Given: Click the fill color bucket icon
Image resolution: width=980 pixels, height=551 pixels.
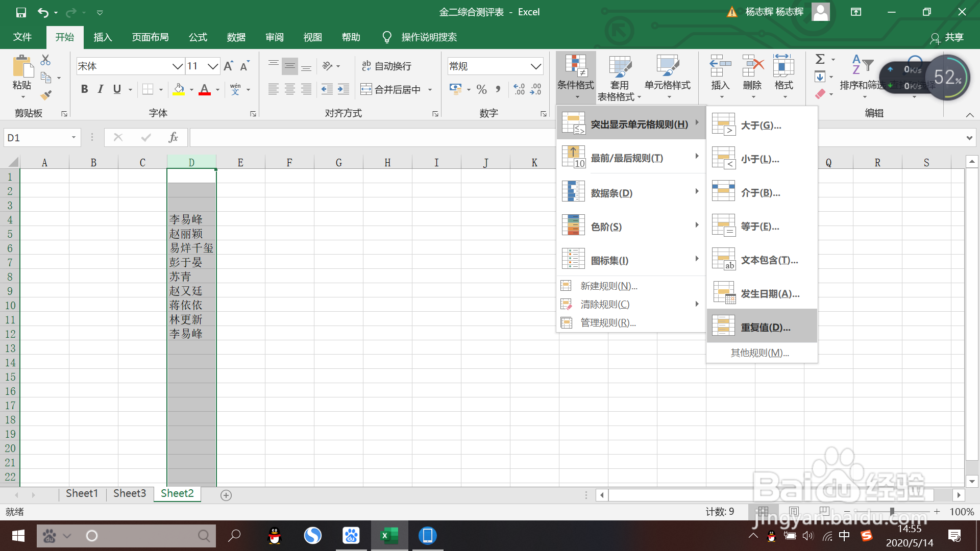Looking at the screenshot, I should click(179, 89).
